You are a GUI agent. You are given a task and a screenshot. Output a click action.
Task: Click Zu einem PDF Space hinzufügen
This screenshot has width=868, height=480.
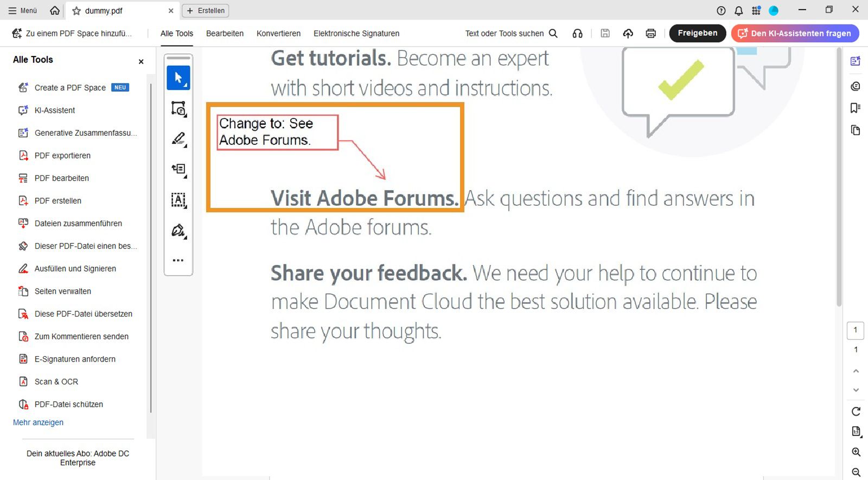click(x=72, y=34)
